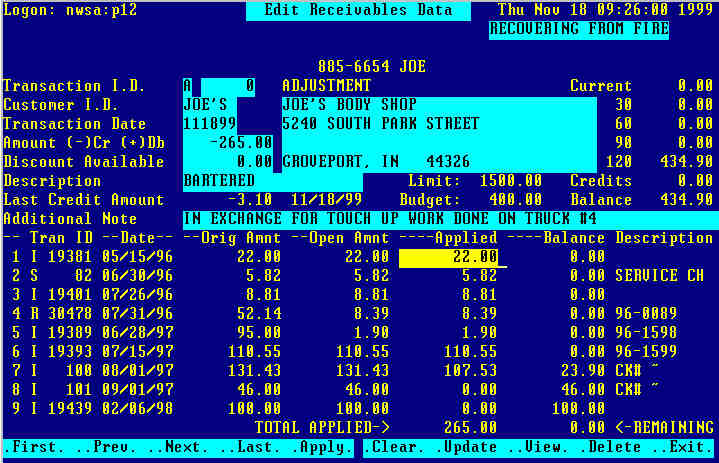The image size is (719, 463).
Task: Click the credit Limit value 1500.00
Action: coord(511,181)
